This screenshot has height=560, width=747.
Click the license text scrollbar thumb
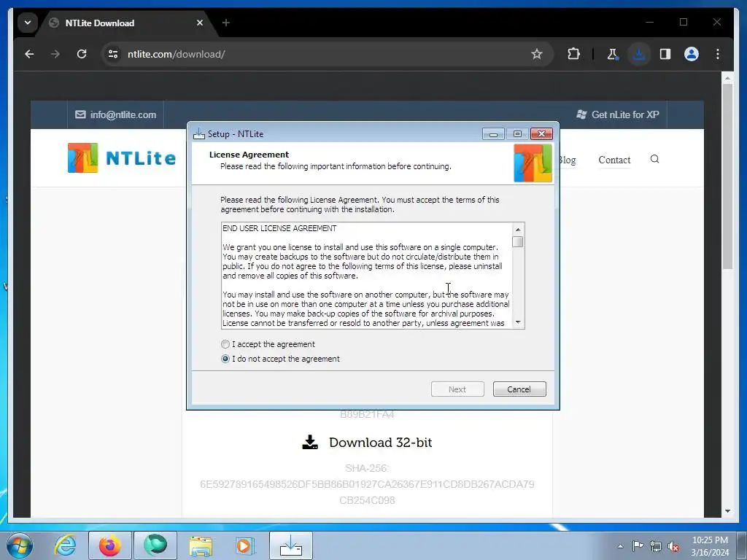[517, 242]
